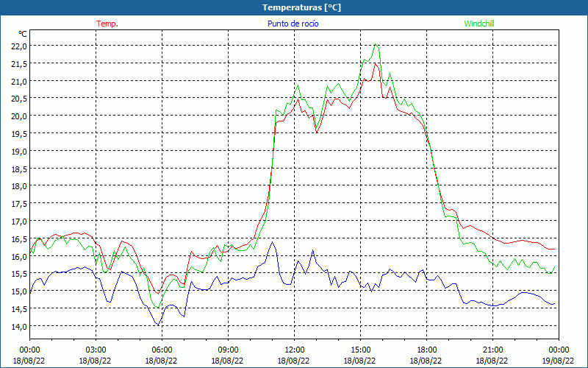Click the "20,5" y-axis value
Image resolution: width=588 pixels, height=368 pixels.
tap(20, 99)
